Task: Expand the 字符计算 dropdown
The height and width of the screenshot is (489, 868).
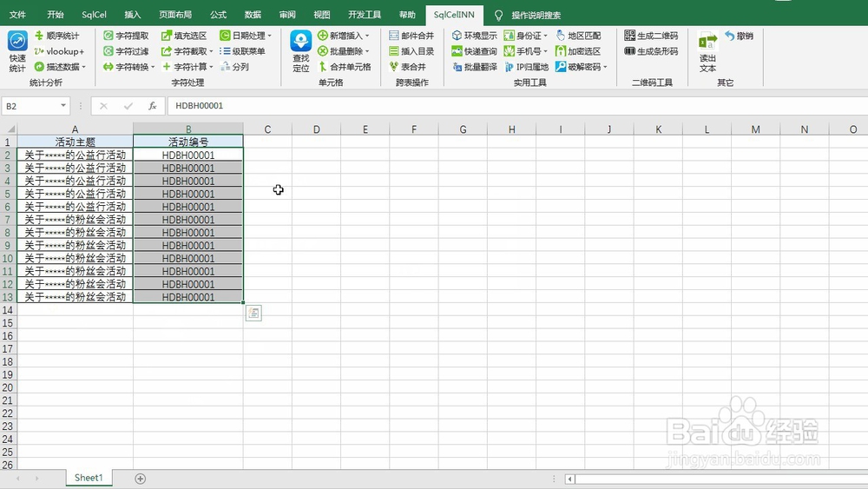Action: (x=211, y=67)
